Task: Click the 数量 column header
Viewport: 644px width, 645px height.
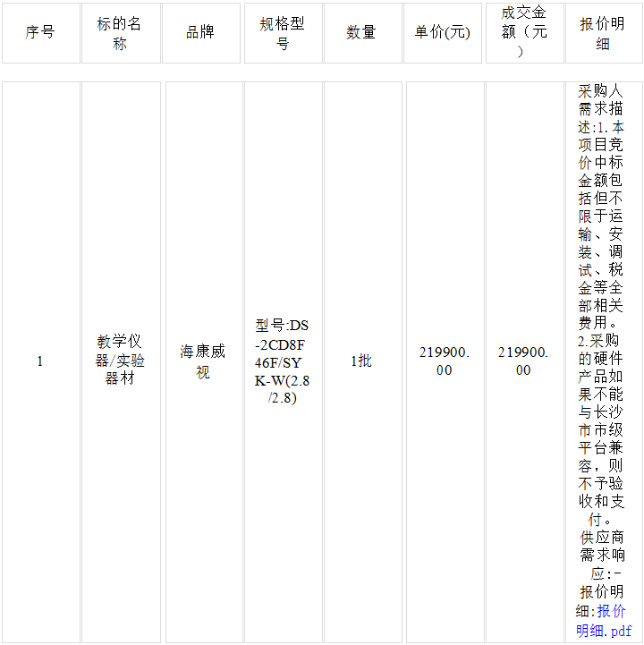Action: (x=361, y=32)
